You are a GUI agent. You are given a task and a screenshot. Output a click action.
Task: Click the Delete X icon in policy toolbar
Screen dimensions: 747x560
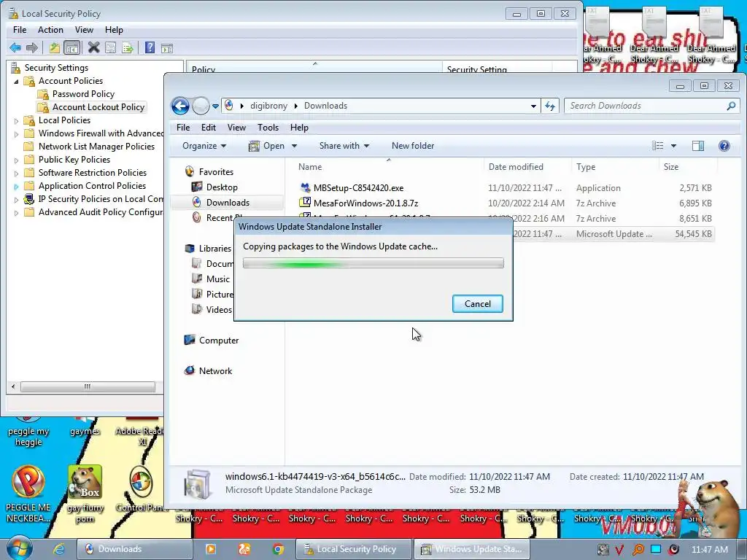(94, 47)
